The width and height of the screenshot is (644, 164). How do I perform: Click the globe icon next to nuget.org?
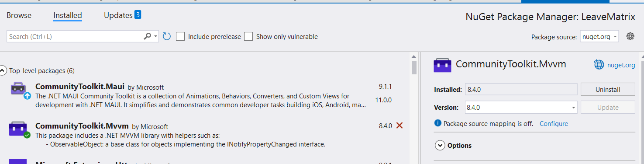coord(599,65)
